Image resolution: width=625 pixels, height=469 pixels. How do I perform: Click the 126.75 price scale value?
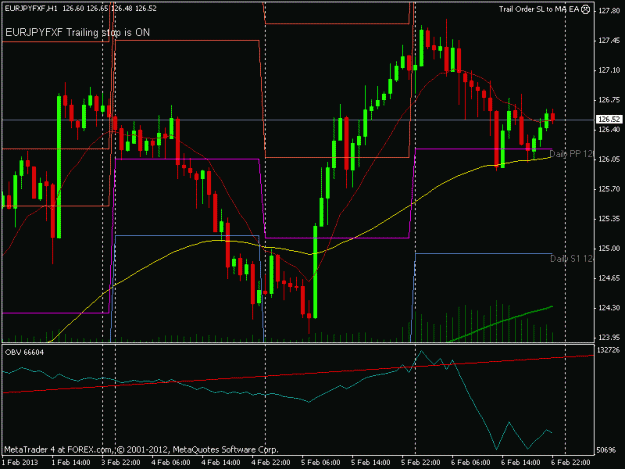tap(609, 100)
